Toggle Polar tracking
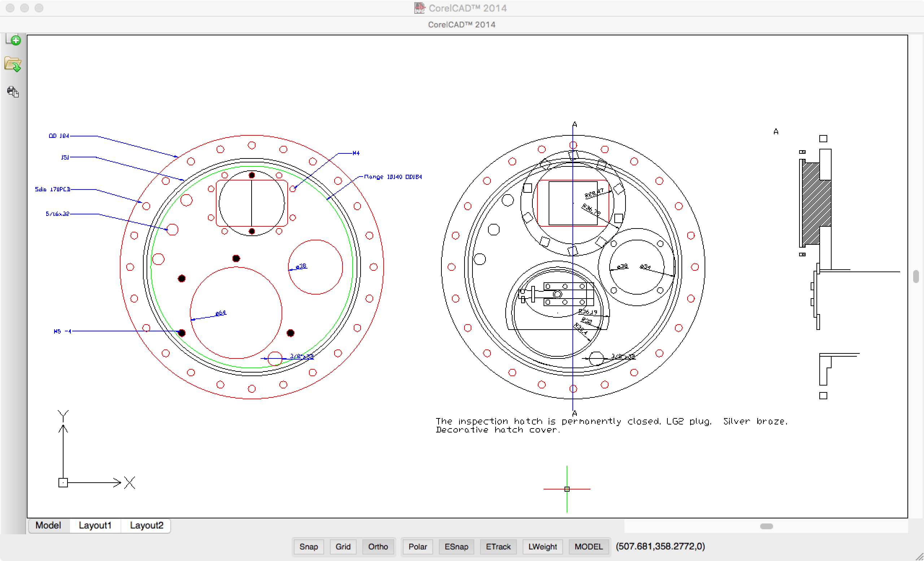The height and width of the screenshot is (561, 924). (417, 546)
